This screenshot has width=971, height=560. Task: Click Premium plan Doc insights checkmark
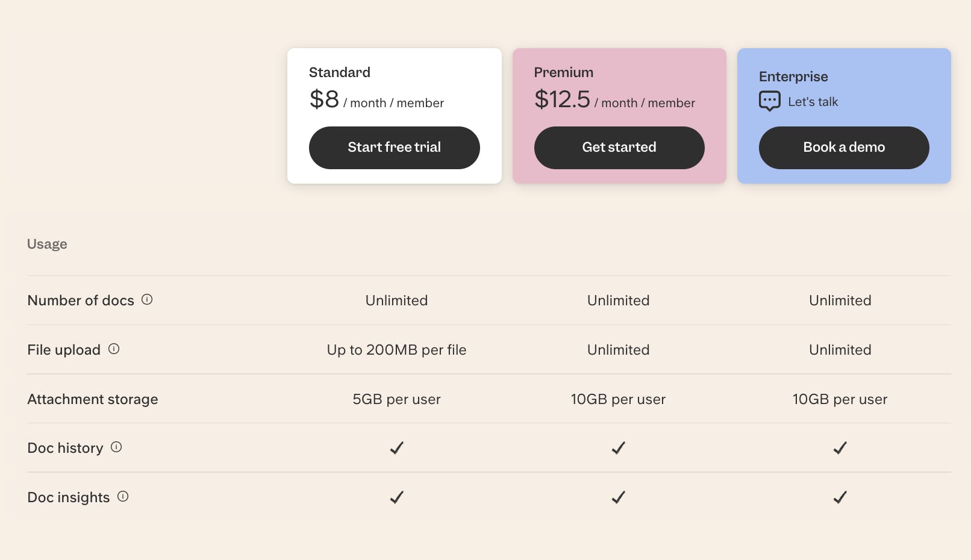click(618, 497)
